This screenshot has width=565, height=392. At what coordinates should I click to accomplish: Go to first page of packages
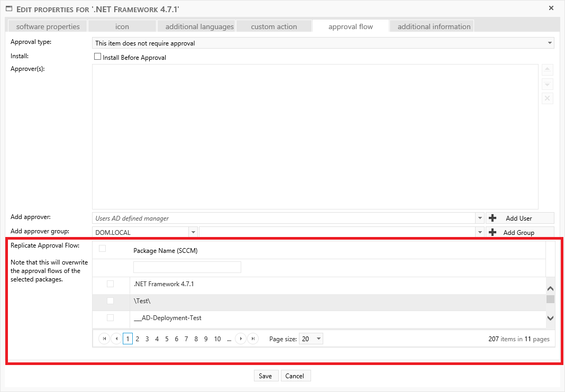click(104, 339)
